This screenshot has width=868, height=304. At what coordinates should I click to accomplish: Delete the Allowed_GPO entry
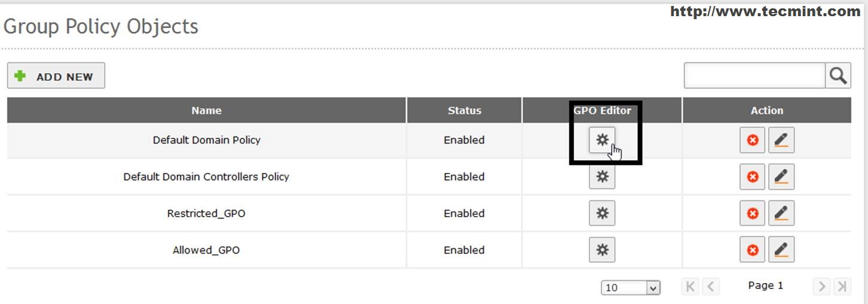coord(753,250)
